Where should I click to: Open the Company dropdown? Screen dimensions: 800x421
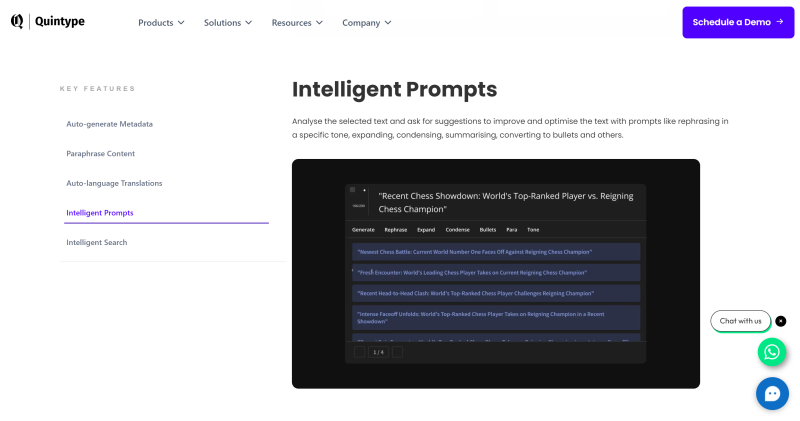click(x=366, y=22)
